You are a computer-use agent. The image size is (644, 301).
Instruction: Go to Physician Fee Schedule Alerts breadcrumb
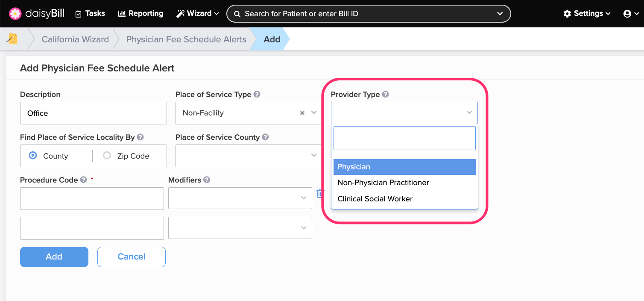point(186,39)
